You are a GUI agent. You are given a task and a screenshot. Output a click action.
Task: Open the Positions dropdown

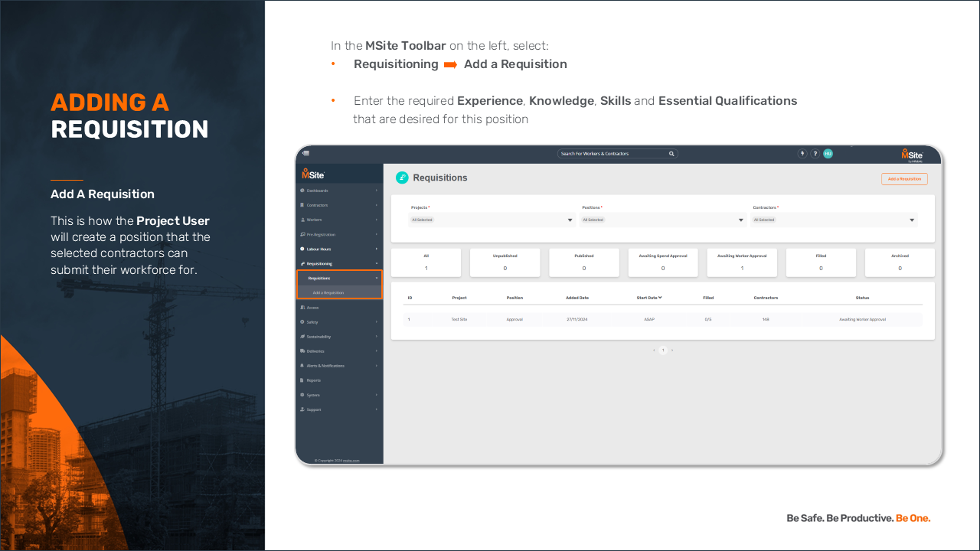pyautogui.click(x=663, y=220)
